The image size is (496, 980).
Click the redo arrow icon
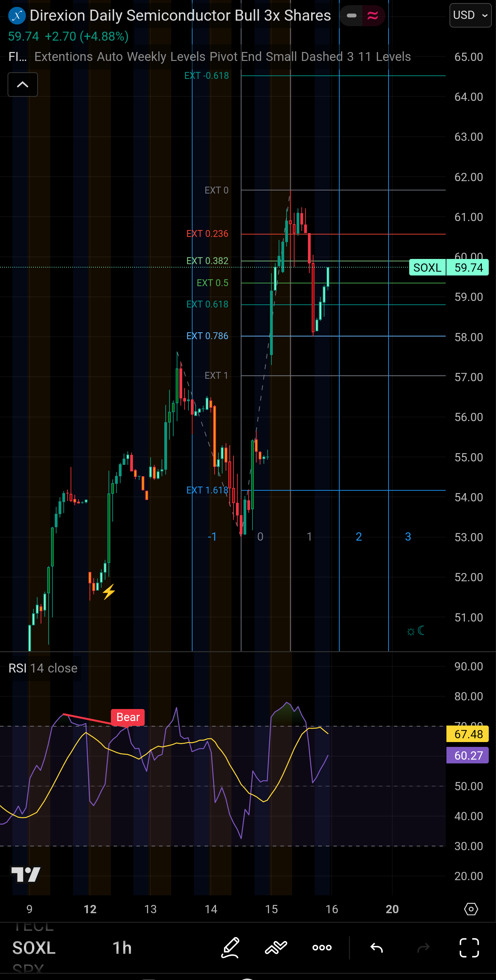(423, 947)
